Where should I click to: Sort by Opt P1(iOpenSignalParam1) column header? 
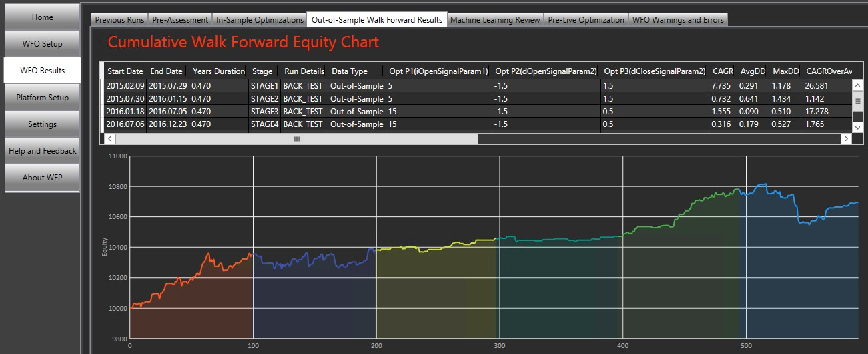coord(438,71)
